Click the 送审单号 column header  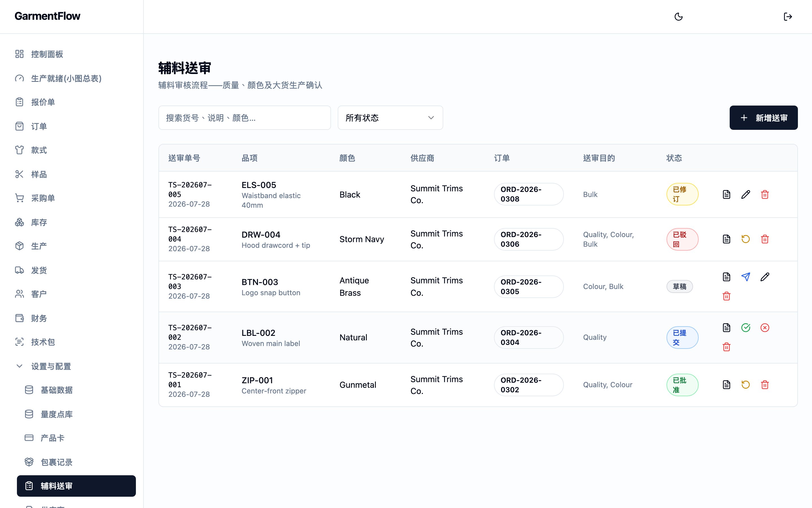click(x=184, y=158)
